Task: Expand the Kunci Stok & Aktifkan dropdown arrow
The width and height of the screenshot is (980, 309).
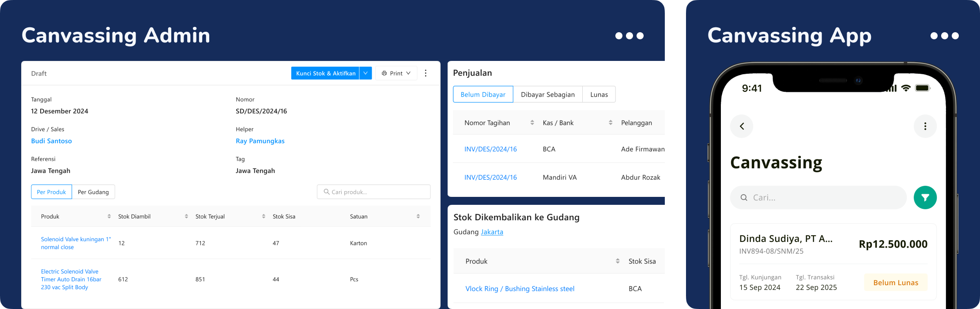Action: point(366,73)
